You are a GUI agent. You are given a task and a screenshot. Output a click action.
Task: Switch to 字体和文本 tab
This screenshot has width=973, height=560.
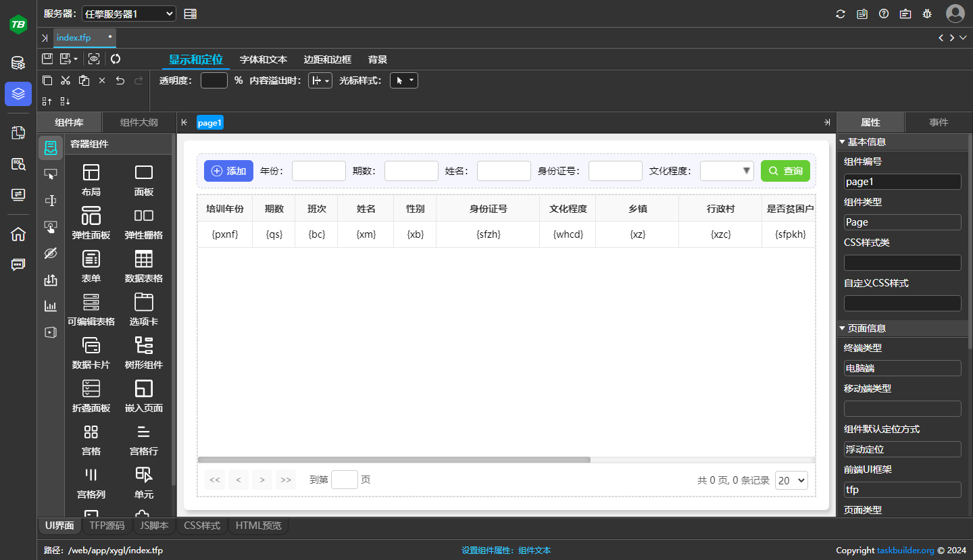pyautogui.click(x=264, y=59)
